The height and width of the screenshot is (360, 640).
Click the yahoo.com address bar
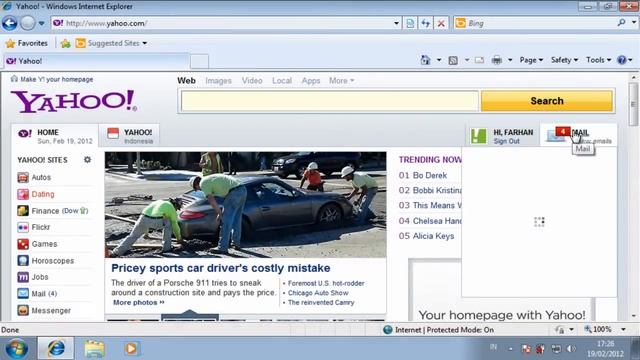[x=222, y=23]
